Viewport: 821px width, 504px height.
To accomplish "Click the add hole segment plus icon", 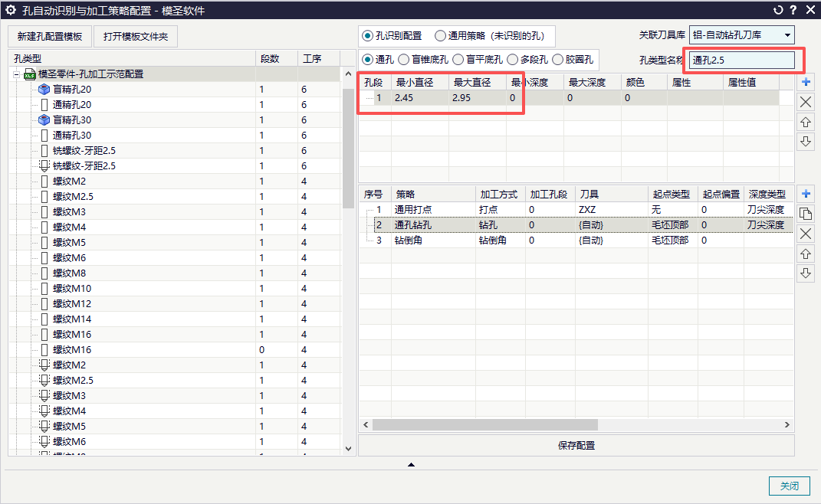I will 806,82.
